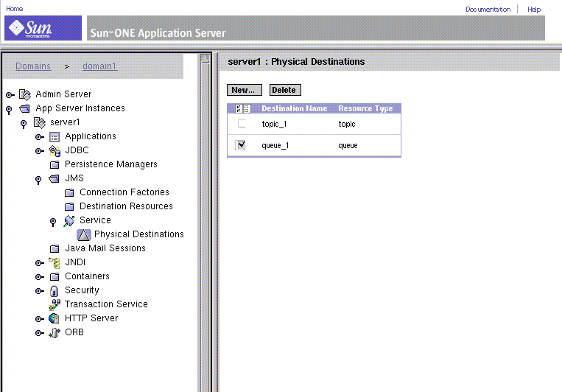This screenshot has height=392, width=562.
Task: Collapse the server1 node
Action: pyautogui.click(x=24, y=124)
